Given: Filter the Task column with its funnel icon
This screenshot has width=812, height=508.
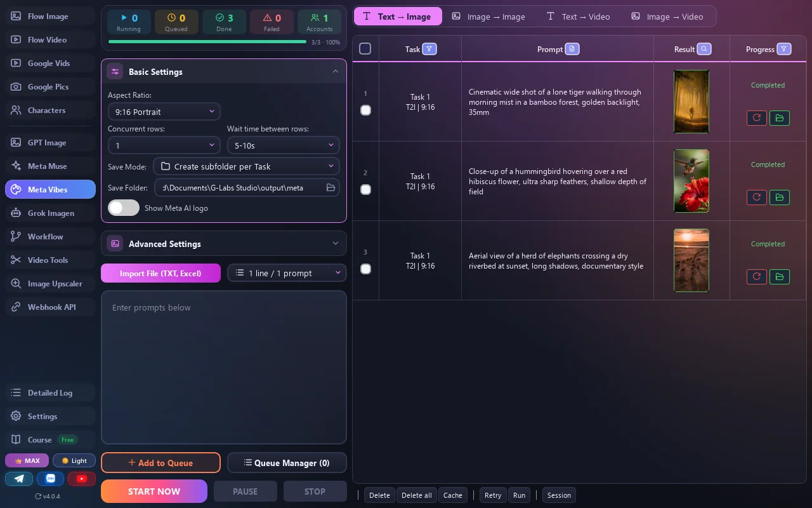Looking at the screenshot, I should coord(429,49).
